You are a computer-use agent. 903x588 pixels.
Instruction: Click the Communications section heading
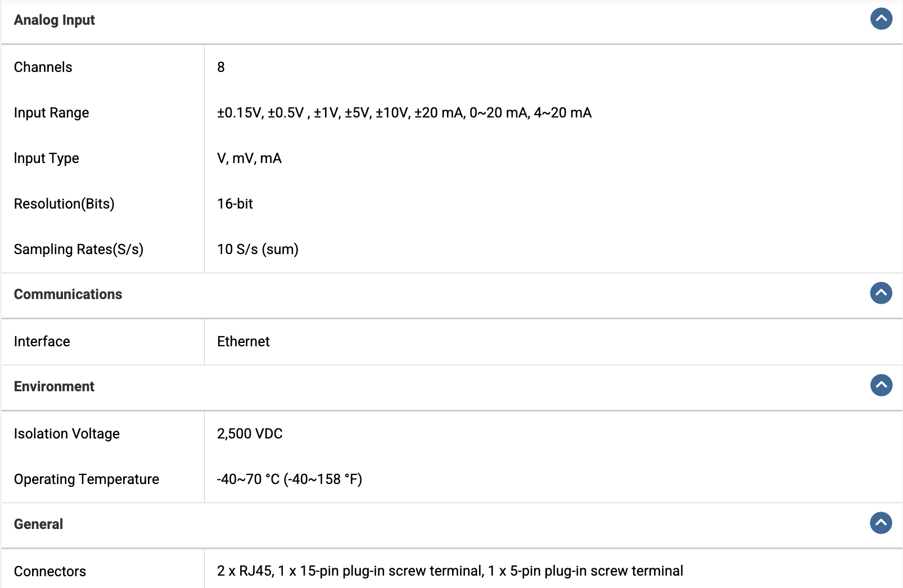(x=68, y=294)
